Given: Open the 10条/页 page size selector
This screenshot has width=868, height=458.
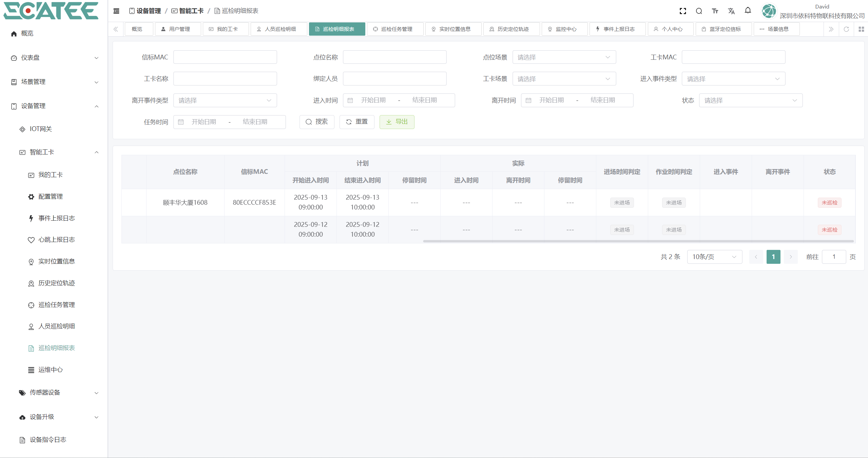Looking at the screenshot, I should (x=714, y=257).
